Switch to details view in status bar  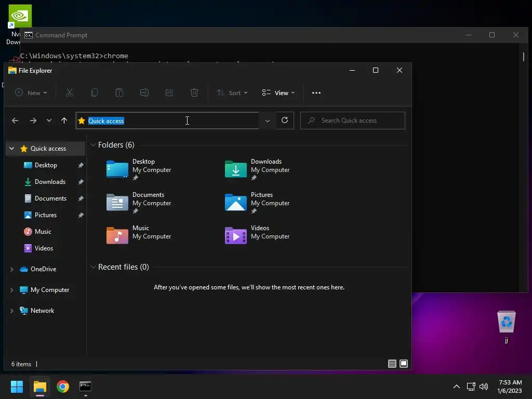click(x=392, y=364)
